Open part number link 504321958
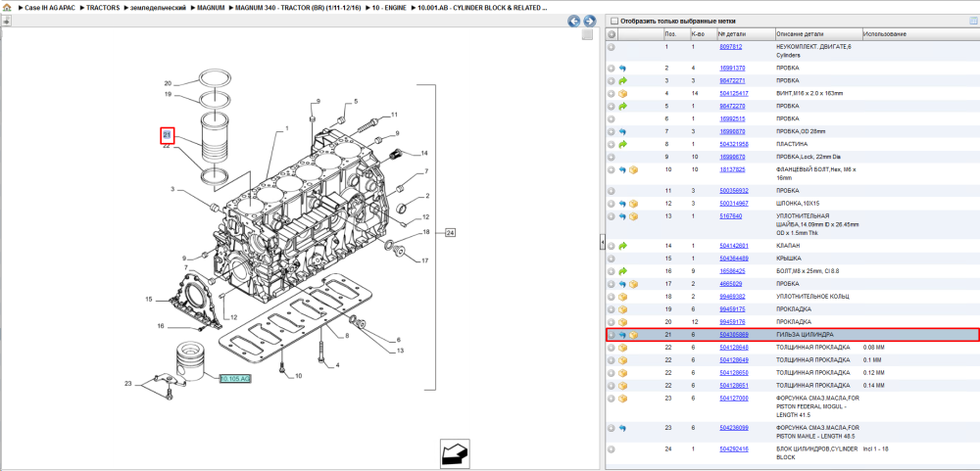Image resolution: width=980 pixels, height=471 pixels. pos(734,144)
